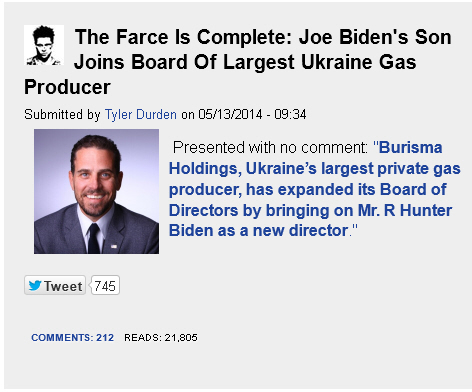Viewport: 472px width, 392px height.
Task: Click "Directors by bringing on Mr. R Hunter" line
Action: pos(310,210)
